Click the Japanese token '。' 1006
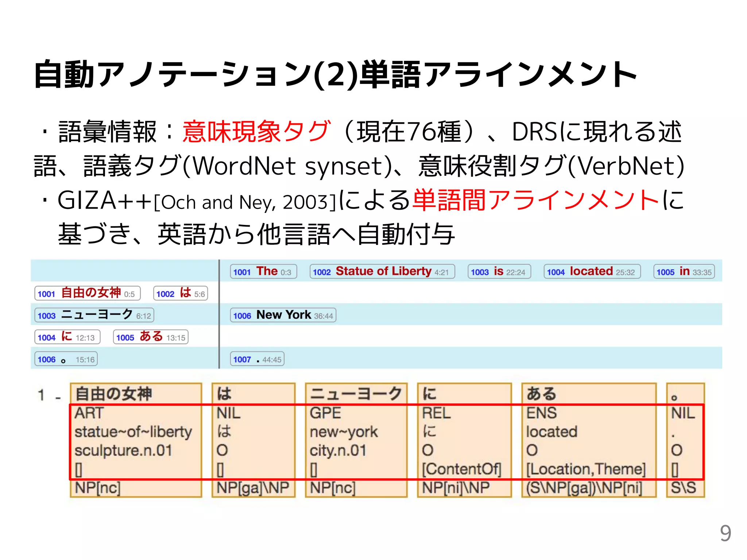Image resolution: width=747 pixels, height=560 pixels. click(x=66, y=359)
